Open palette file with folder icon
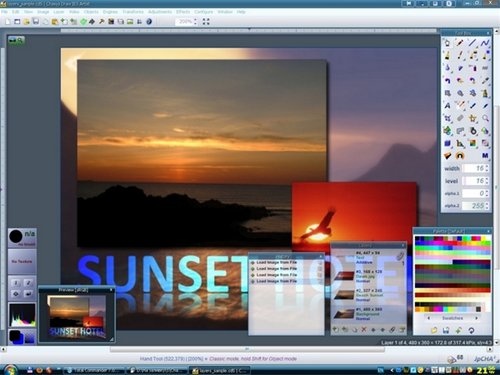The width and height of the screenshot is (500, 375). tap(434, 330)
